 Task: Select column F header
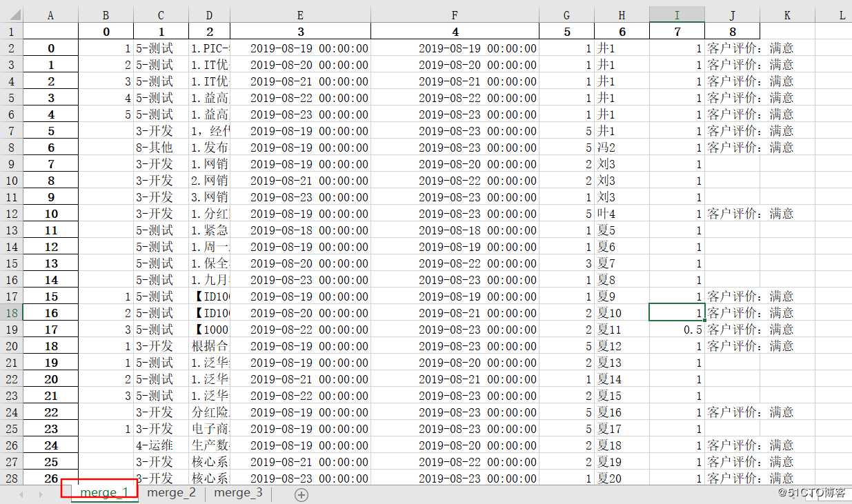455,15
